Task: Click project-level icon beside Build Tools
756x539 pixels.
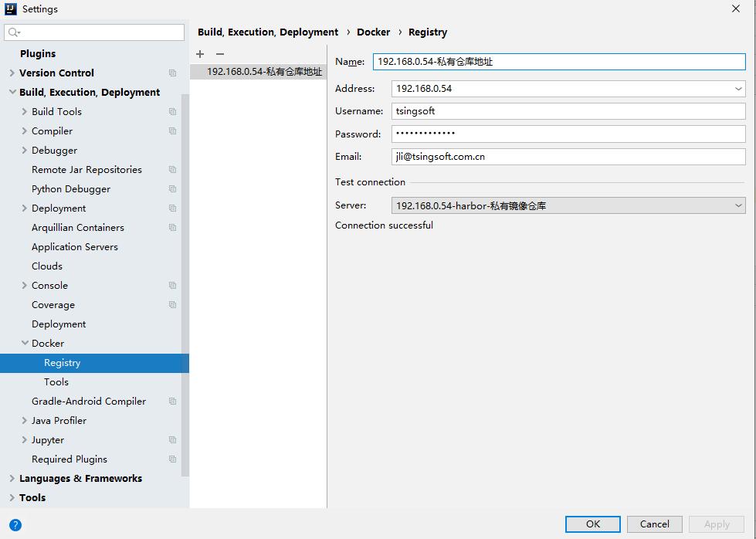Action: click(172, 112)
